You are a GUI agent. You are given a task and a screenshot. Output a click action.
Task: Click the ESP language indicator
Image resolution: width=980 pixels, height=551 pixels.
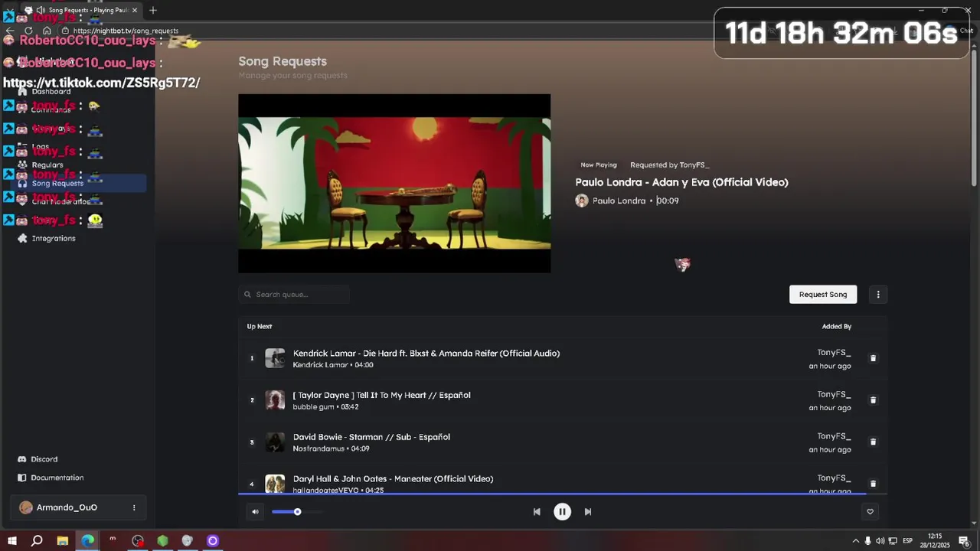(907, 541)
